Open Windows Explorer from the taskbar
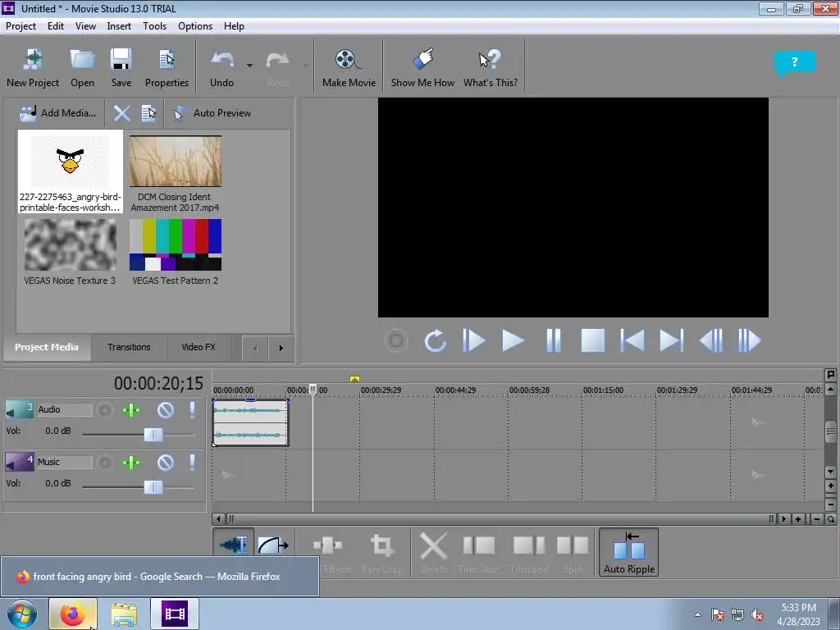The width and height of the screenshot is (840, 630). point(124,614)
